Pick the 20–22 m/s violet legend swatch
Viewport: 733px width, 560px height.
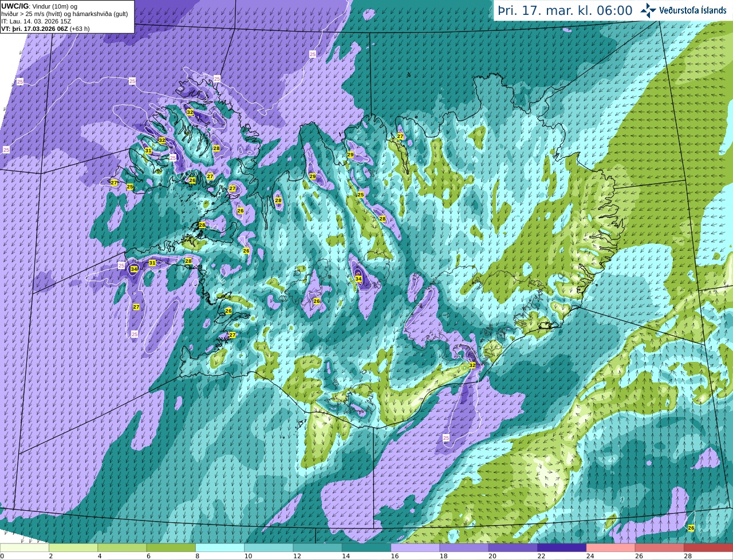[513, 548]
